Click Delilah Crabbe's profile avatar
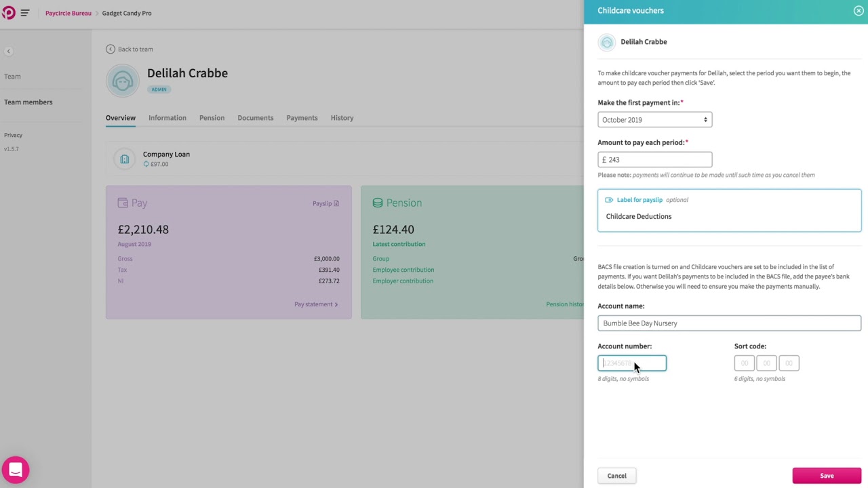Screen dimensions: 868x488 pos(123,81)
